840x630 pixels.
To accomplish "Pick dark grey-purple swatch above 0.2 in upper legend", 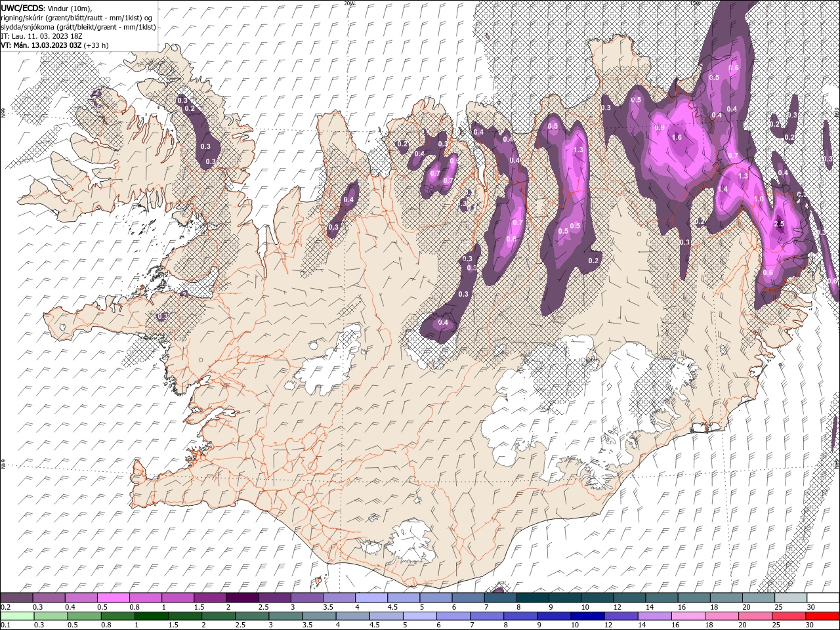I will point(17,598).
